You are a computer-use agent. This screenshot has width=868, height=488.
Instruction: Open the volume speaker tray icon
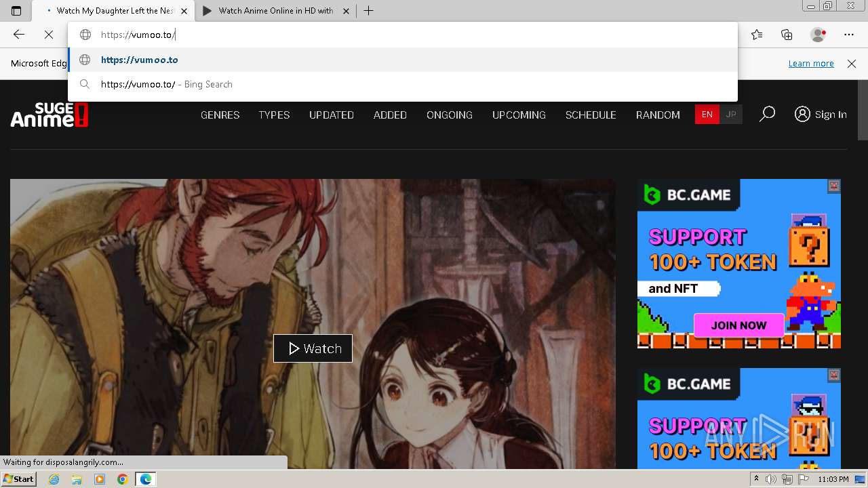(771, 479)
